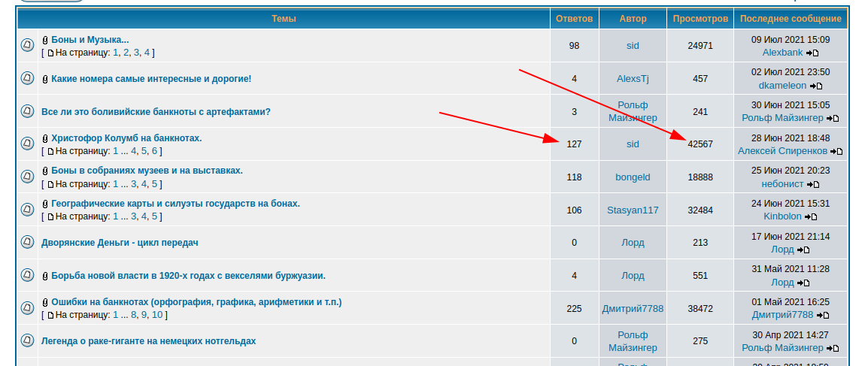Open topic Какие номера самые интересные и дорогие
Viewport: 868px width, 366px height.
(x=151, y=79)
